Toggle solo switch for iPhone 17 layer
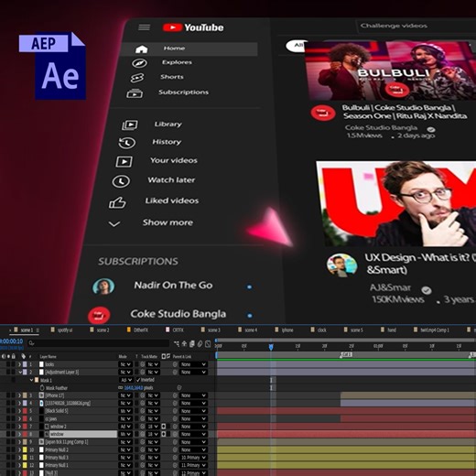This screenshot has width=476, height=476. pos(8,395)
